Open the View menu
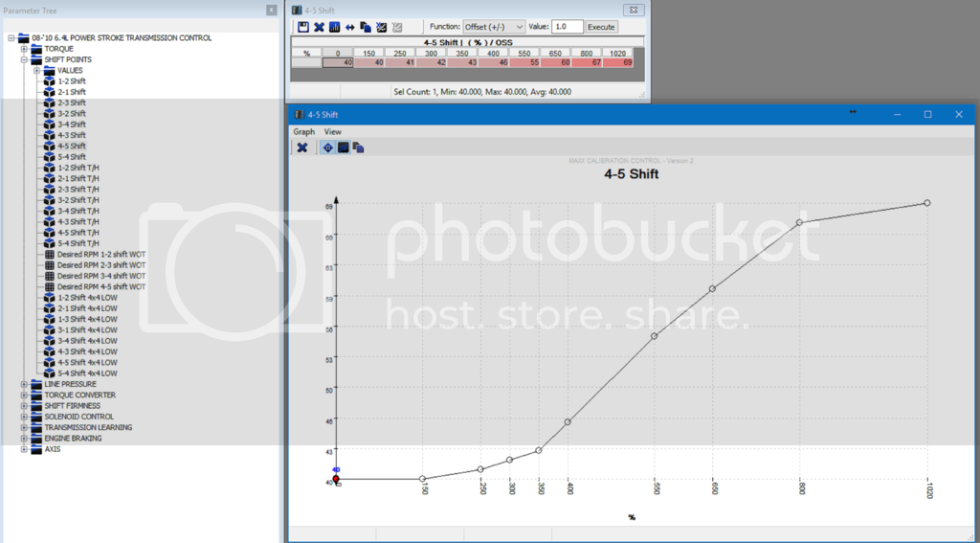The image size is (980, 543). tap(332, 132)
